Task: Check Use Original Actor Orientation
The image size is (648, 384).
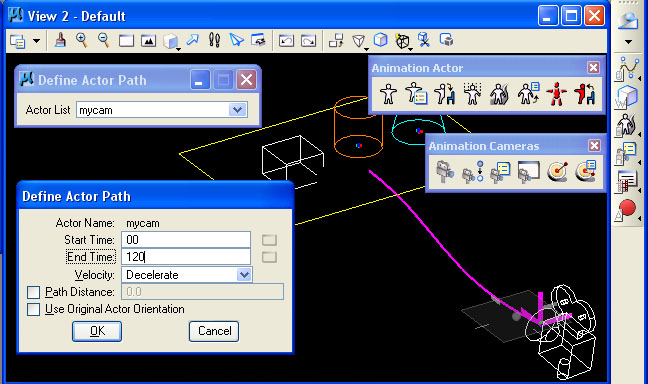Action: (x=33, y=309)
